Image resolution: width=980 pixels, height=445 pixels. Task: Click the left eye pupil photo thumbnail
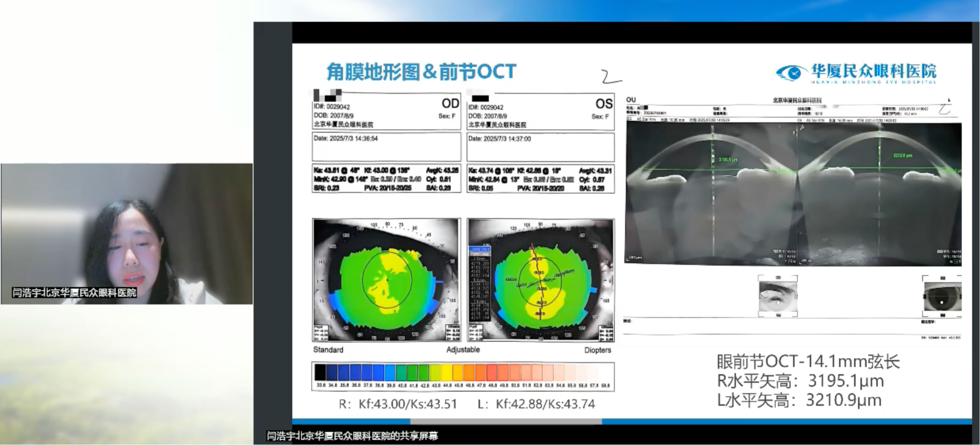coord(942,297)
